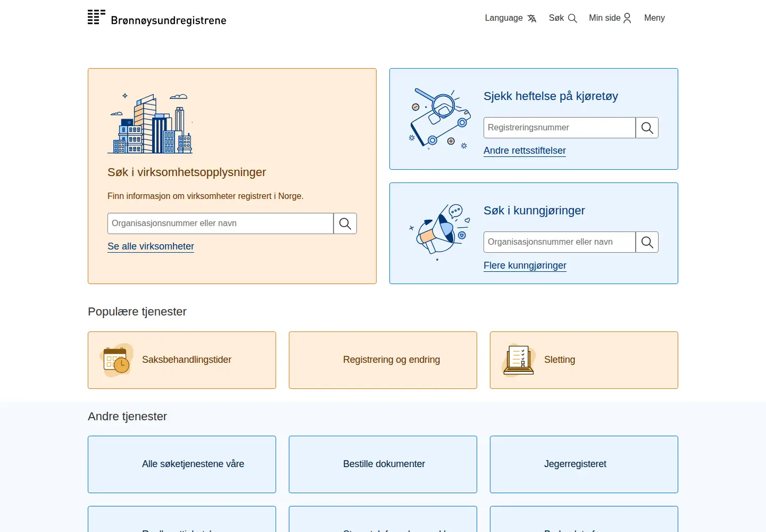Open the Jegerregisteret card
The image size is (766, 532).
click(584, 464)
